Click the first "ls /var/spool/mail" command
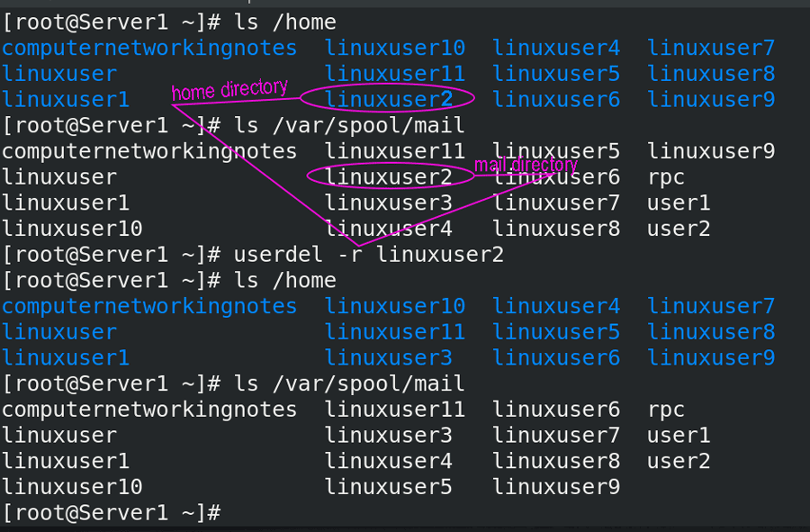 click(x=349, y=125)
